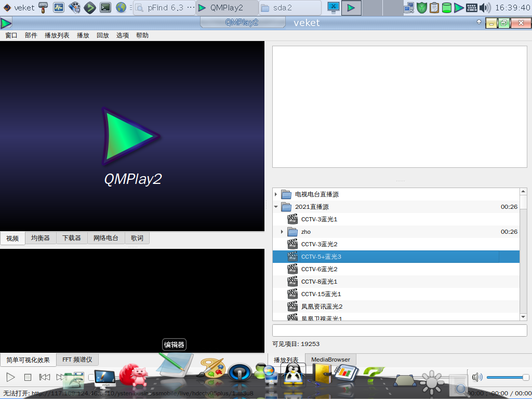Open the blue round media player dock icon
The image size is (532, 399).
click(x=240, y=373)
